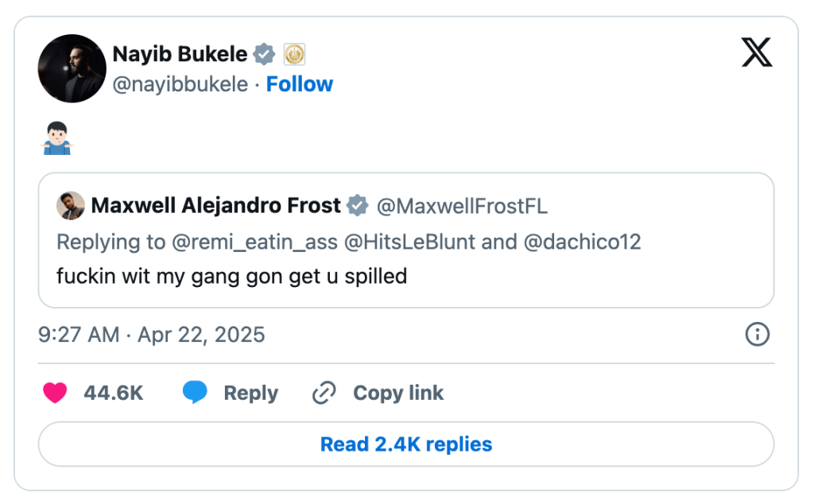Click the copy link chain icon

[x=324, y=393]
